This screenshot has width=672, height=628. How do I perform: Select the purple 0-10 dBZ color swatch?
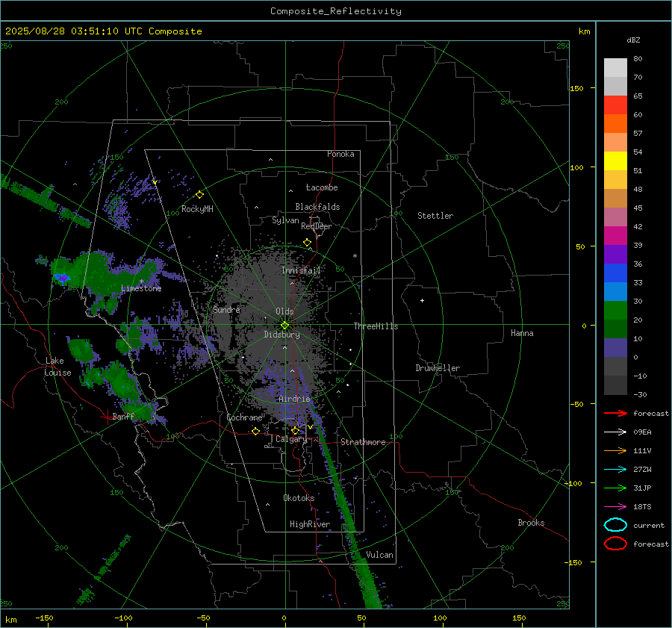click(615, 348)
